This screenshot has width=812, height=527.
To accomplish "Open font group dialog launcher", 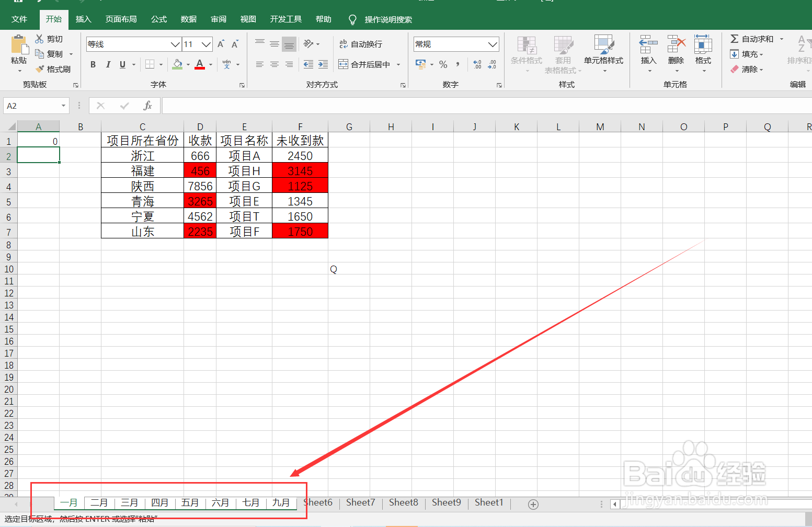I will (x=242, y=85).
